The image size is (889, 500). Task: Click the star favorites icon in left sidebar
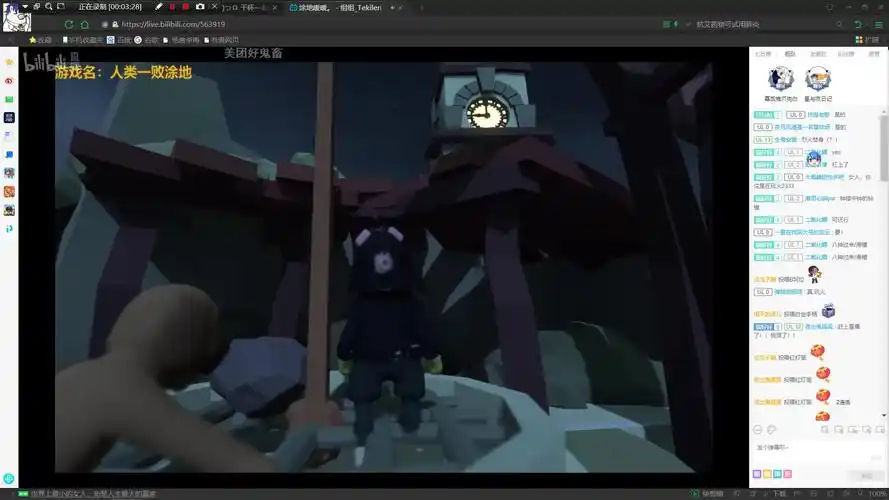click(x=9, y=62)
